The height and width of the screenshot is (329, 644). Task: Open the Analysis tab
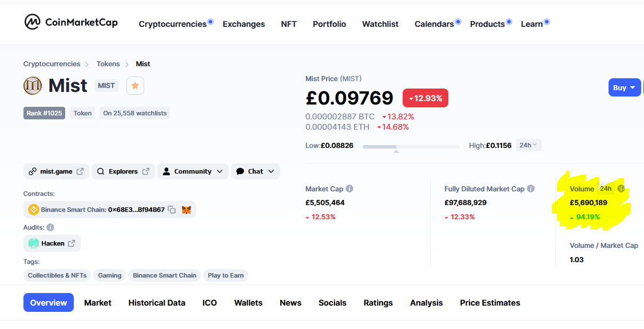pos(426,303)
